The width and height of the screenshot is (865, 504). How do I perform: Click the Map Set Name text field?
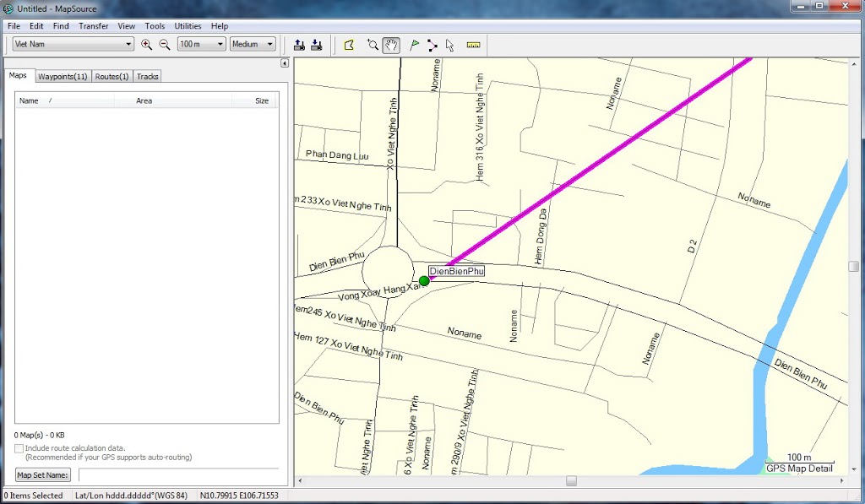179,474
